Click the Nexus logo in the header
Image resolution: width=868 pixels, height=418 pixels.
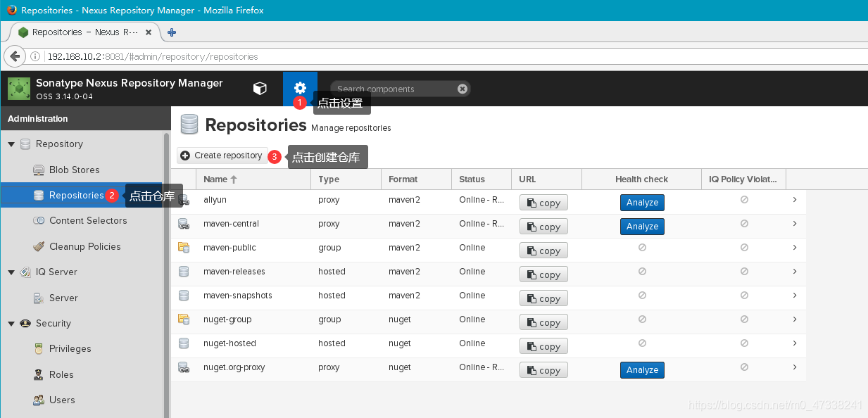pos(19,89)
